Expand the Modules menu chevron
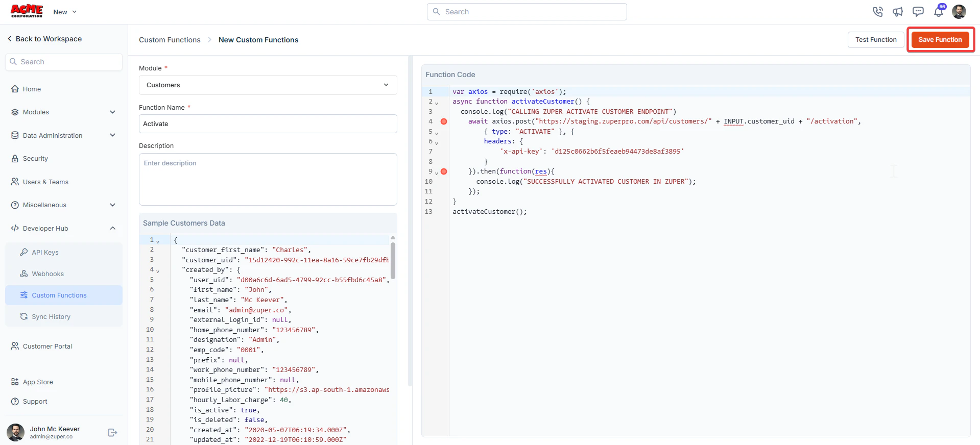This screenshot has width=980, height=445. (x=113, y=112)
